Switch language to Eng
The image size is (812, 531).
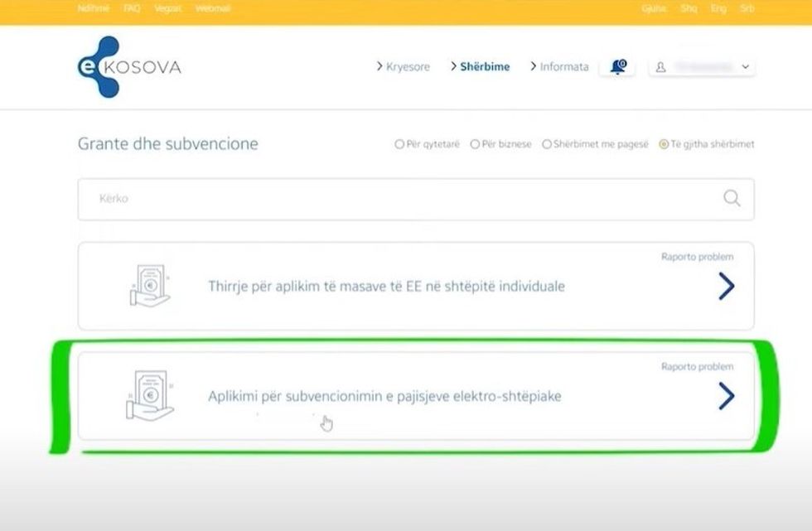pos(718,8)
